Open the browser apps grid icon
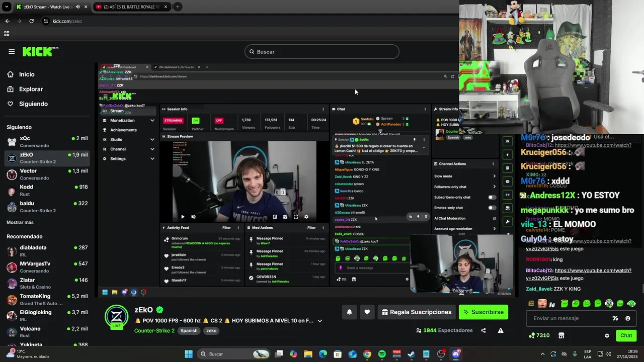Viewport: 644px width, 362px height. 7,34
